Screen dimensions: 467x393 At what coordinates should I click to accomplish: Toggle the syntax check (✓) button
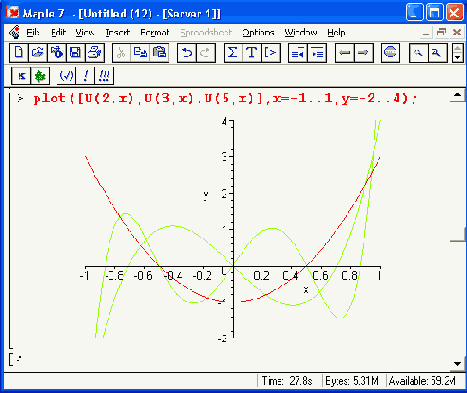point(66,76)
